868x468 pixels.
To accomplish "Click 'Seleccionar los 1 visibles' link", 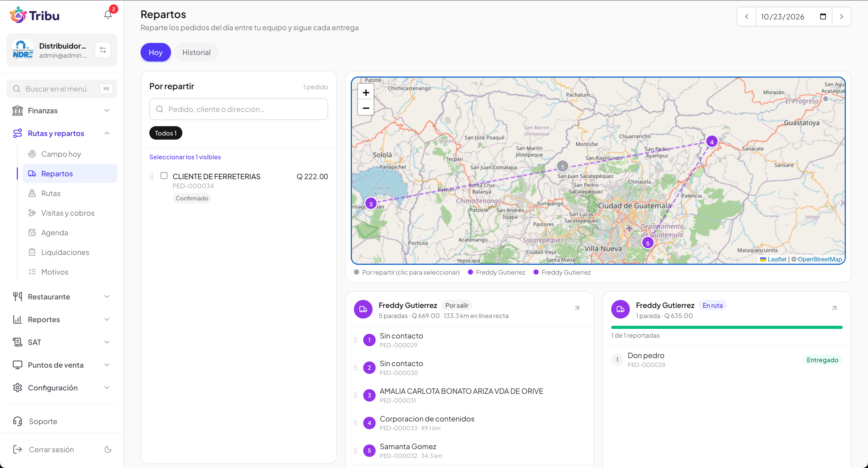I will click(x=185, y=157).
